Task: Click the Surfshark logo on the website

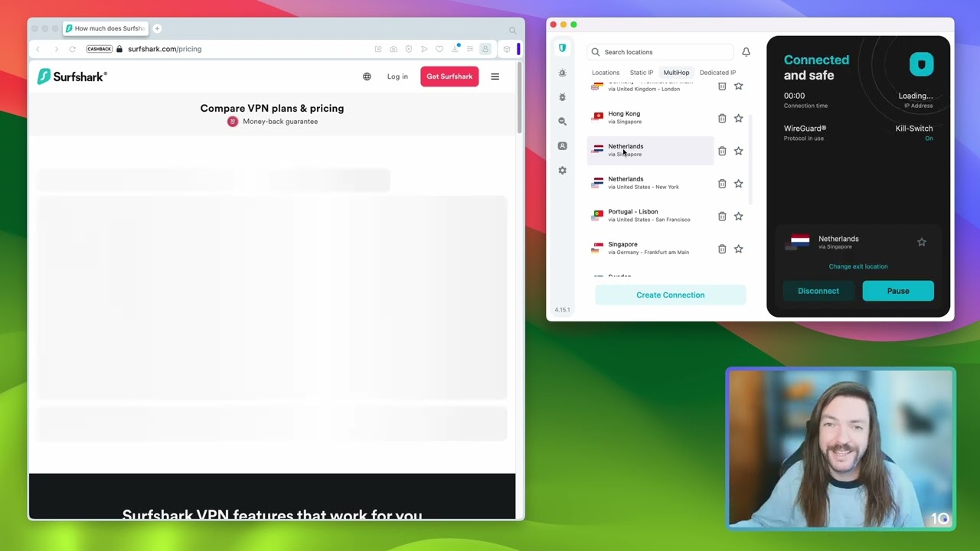Action: (x=72, y=76)
